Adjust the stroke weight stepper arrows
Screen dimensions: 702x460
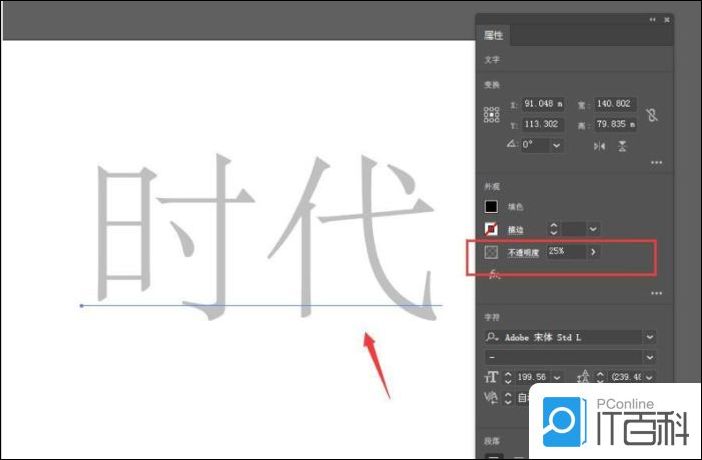[554, 229]
